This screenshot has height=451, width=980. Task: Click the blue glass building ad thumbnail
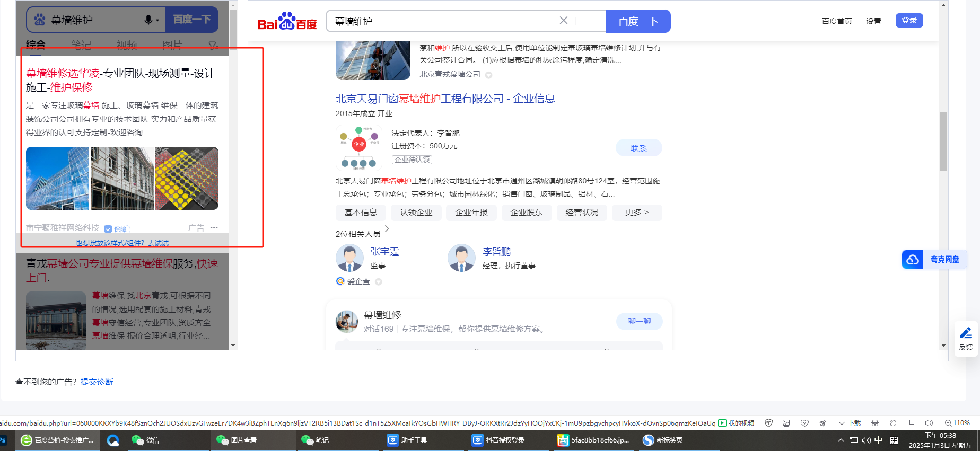(x=57, y=178)
